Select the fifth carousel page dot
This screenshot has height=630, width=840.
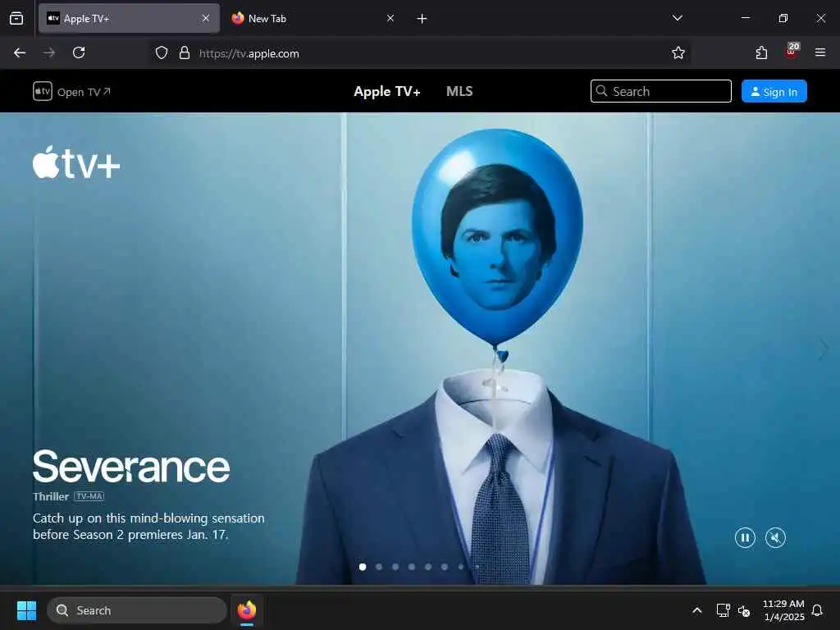(428, 567)
